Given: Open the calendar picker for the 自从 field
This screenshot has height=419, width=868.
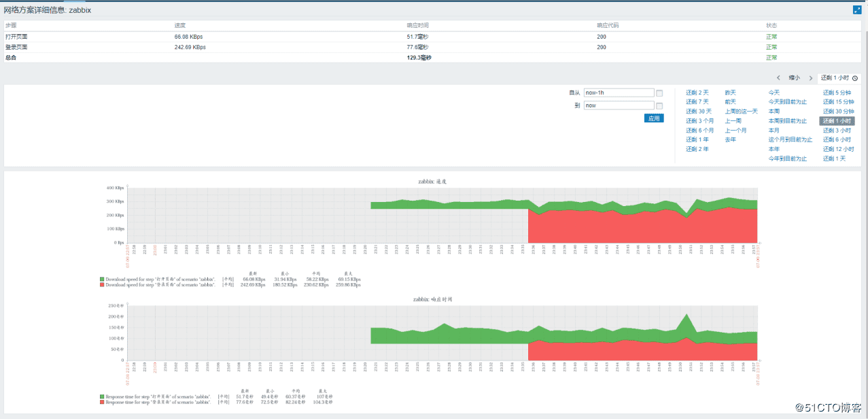Looking at the screenshot, I should (659, 93).
